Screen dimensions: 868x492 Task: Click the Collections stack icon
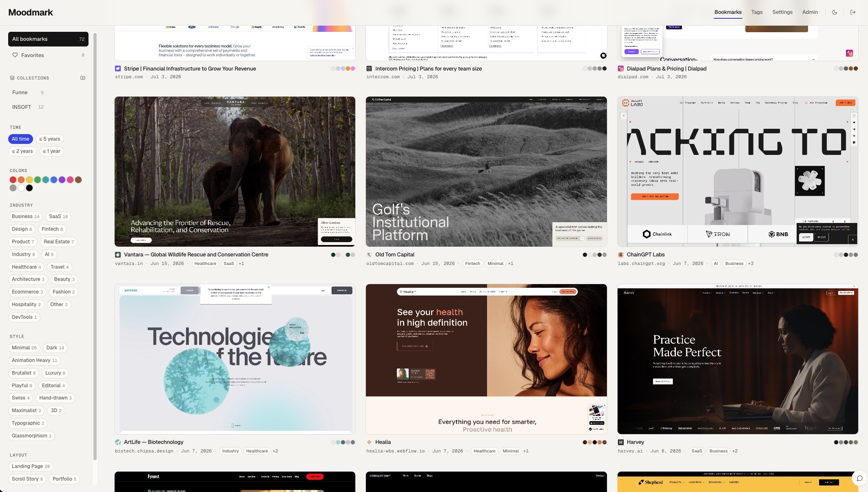point(12,78)
